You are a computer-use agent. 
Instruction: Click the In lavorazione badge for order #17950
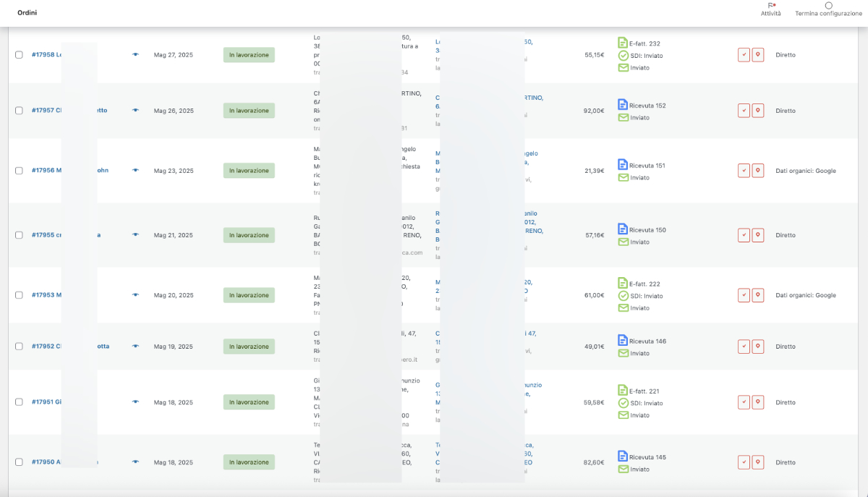(x=249, y=462)
